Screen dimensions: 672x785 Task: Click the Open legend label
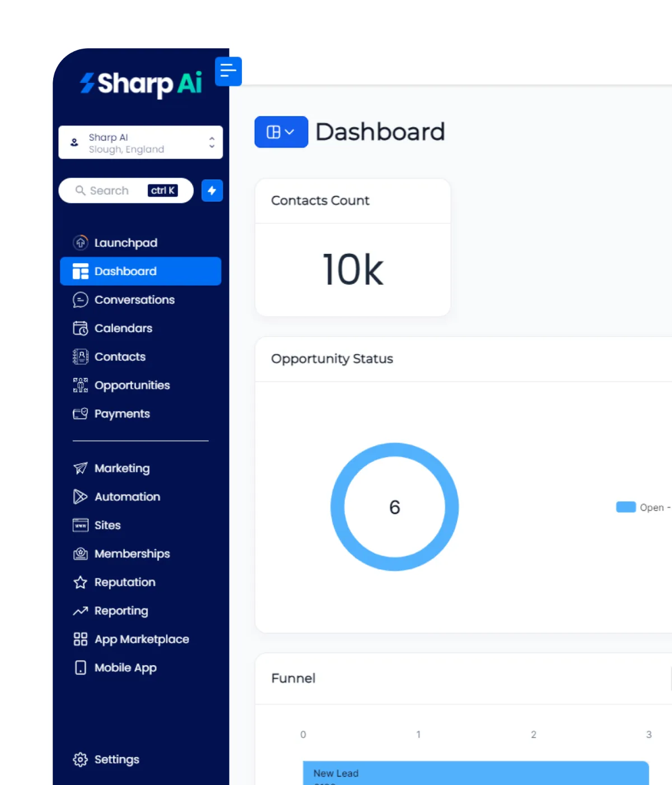[x=655, y=508]
